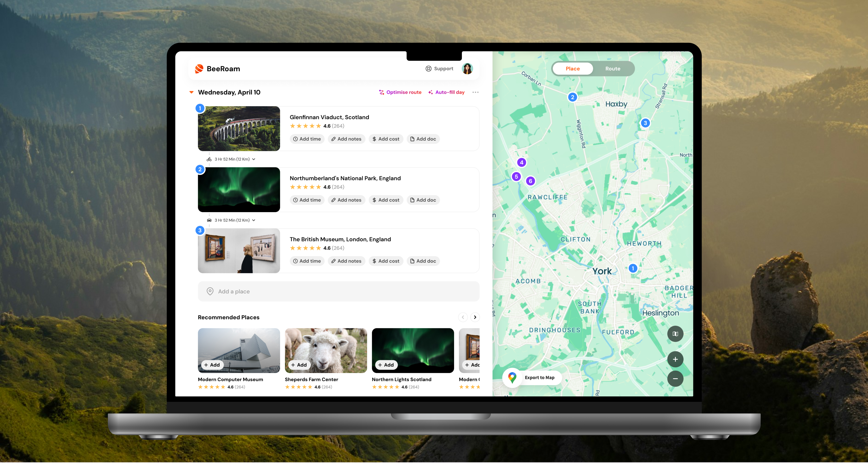Open the user profile avatar
The height and width of the screenshot is (463, 868).
(x=467, y=69)
